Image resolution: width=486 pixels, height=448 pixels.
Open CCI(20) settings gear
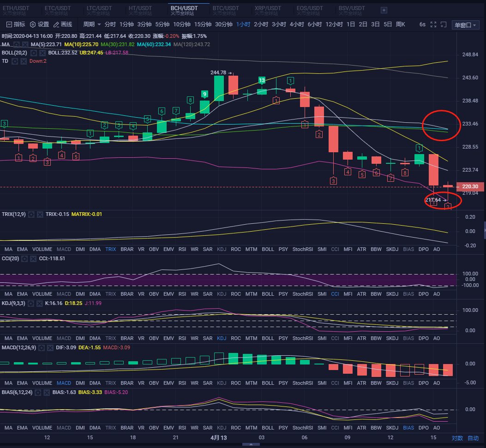(24, 259)
